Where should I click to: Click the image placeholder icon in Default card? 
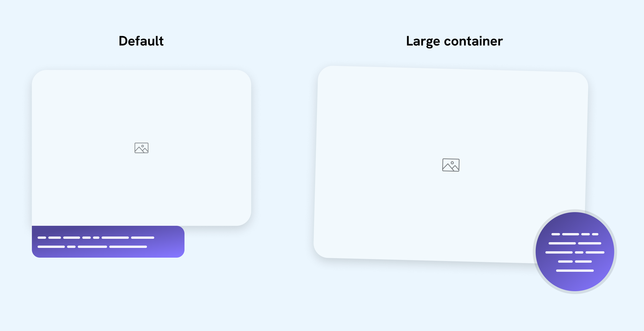click(141, 148)
